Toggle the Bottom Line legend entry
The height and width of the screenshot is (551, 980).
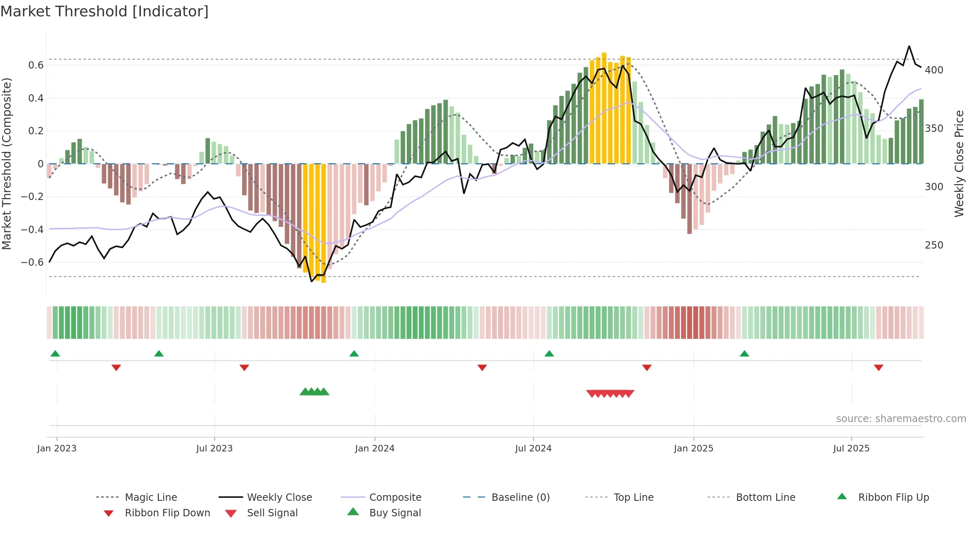751,497
